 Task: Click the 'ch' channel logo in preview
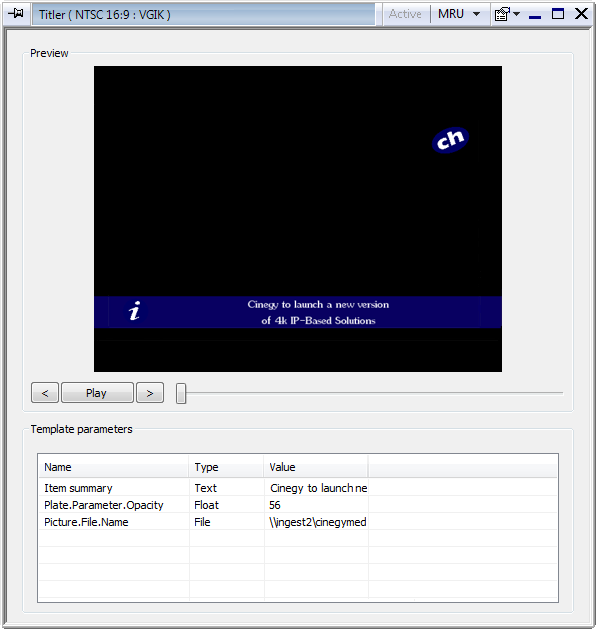450,140
